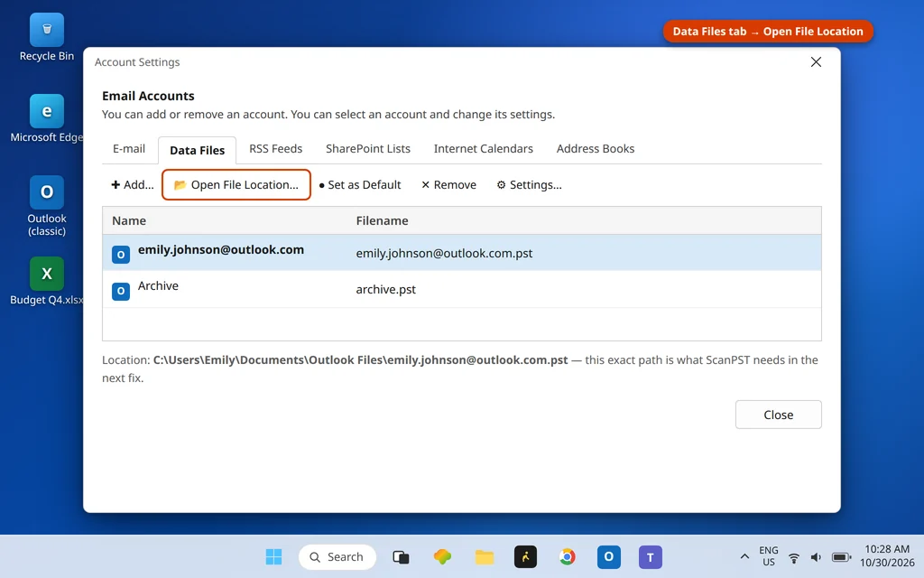The image size is (924, 578).
Task: Open Microsoft Teams from the taskbar
Action: point(651,556)
